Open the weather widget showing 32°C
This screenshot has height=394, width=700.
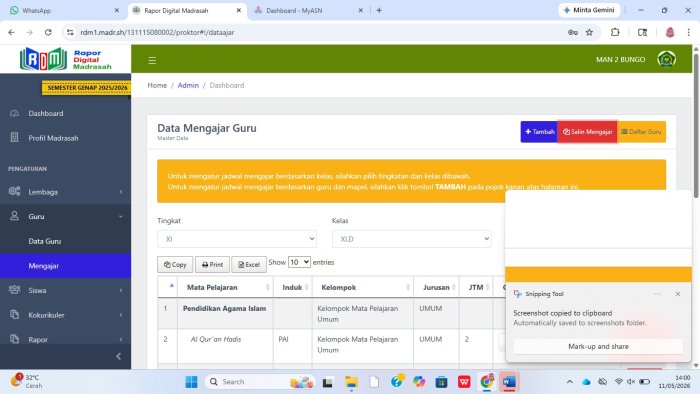[x=27, y=382]
